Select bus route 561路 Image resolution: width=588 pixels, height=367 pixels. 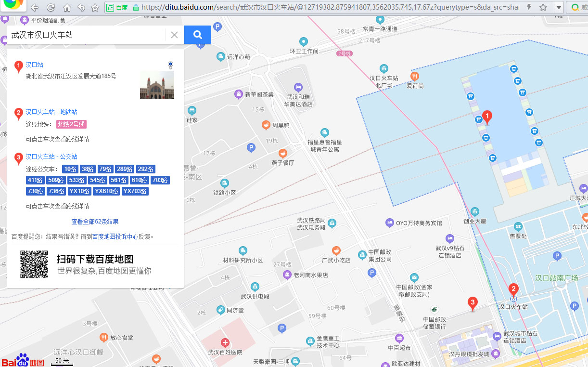(x=118, y=180)
